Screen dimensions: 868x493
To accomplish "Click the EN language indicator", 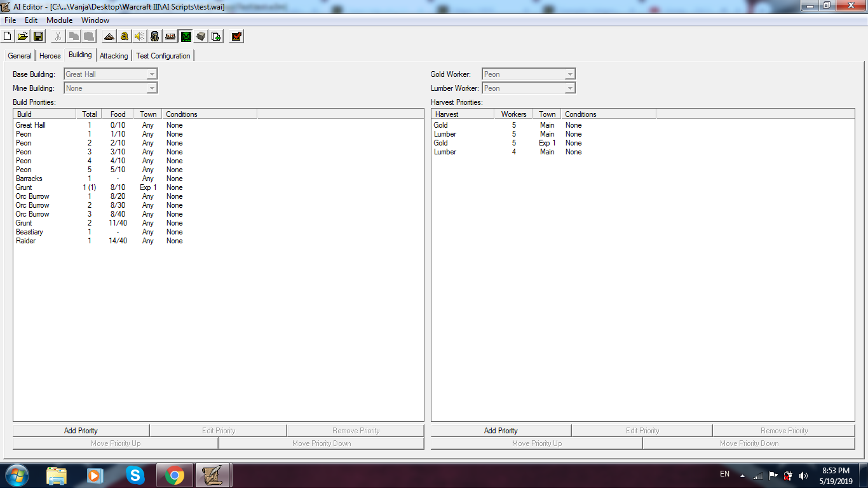I will pyautogui.click(x=724, y=474).
